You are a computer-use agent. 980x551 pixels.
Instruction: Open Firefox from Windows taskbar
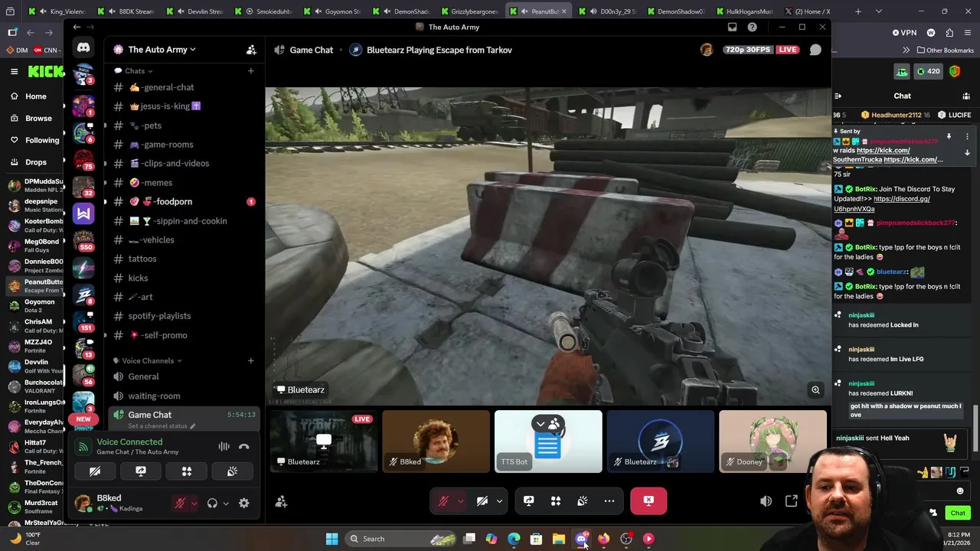click(603, 539)
